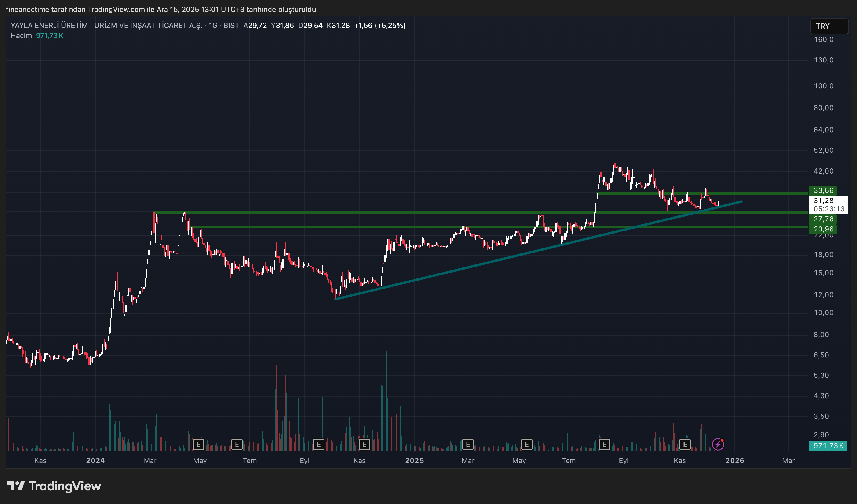This screenshot has width=857, height=504.
Task: Click the earnings E marker after Eyl 2024
Action: pos(319,444)
